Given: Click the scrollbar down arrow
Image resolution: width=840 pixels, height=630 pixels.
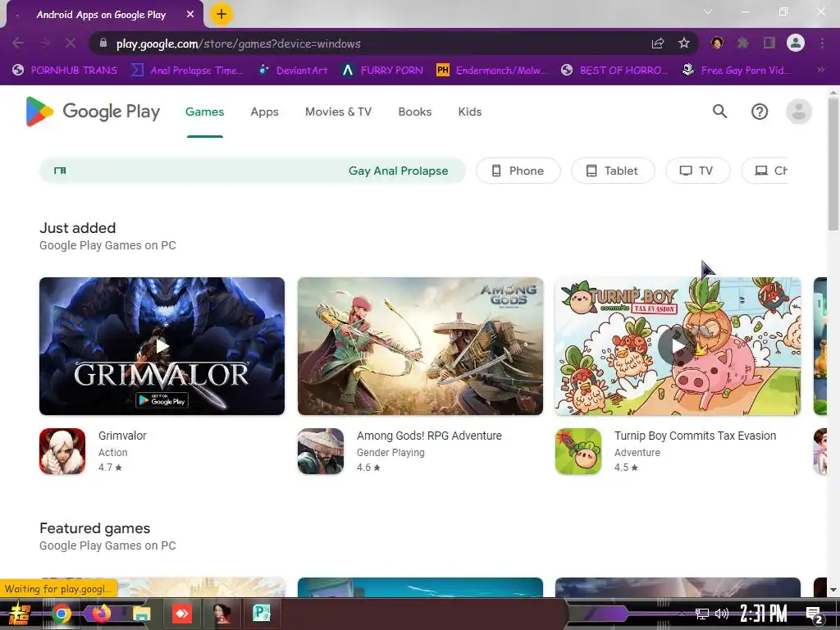Looking at the screenshot, I should 833,590.
